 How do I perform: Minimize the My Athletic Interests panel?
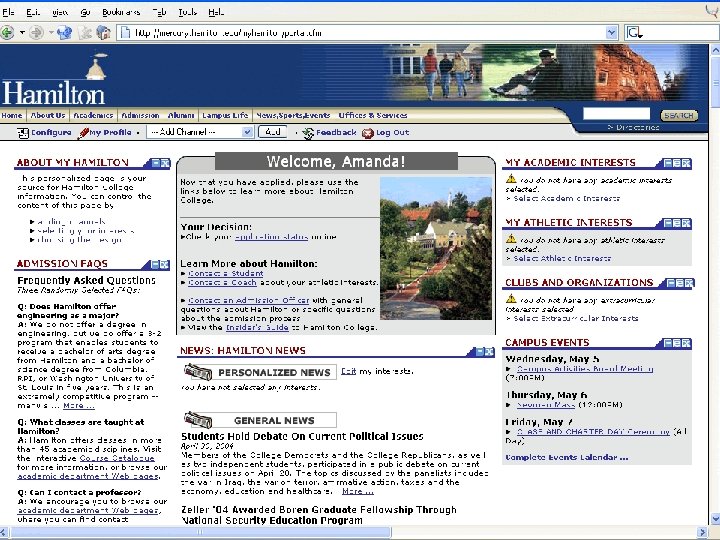669,223
